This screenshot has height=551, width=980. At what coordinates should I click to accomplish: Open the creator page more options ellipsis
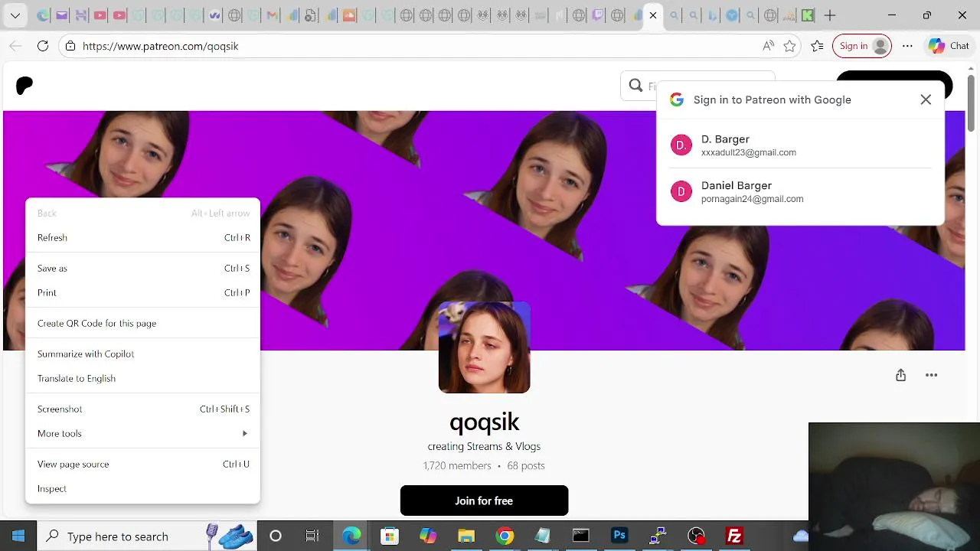point(931,375)
